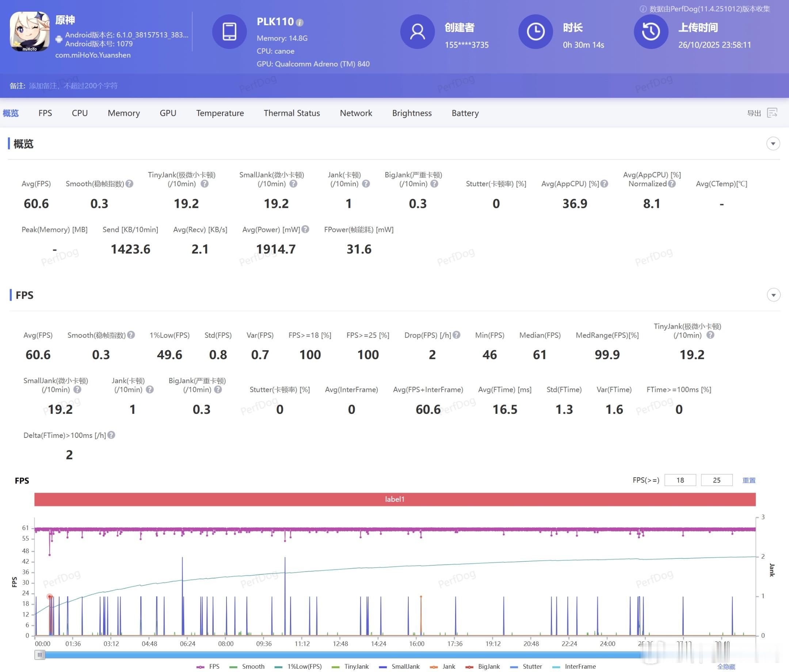Click the chart timeline slider handle

(39, 654)
